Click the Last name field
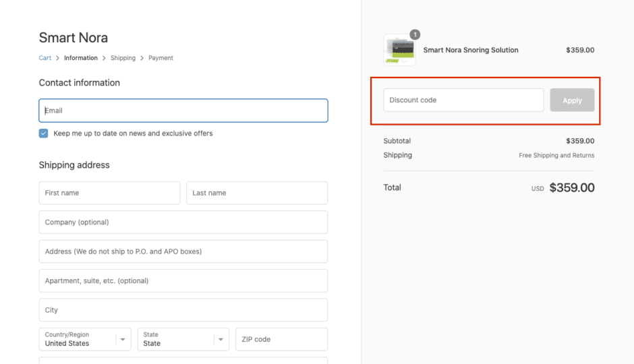 (257, 193)
